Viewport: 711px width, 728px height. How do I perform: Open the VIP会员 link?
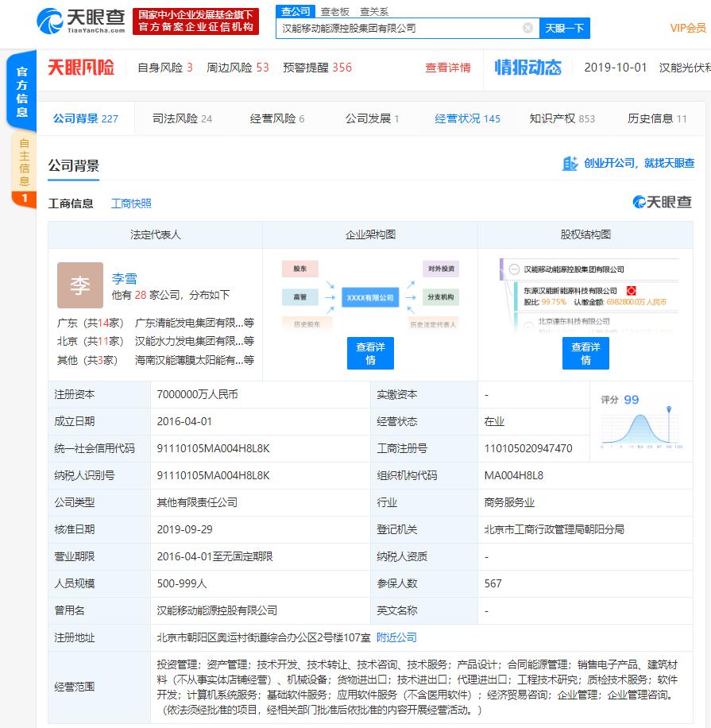[688, 28]
